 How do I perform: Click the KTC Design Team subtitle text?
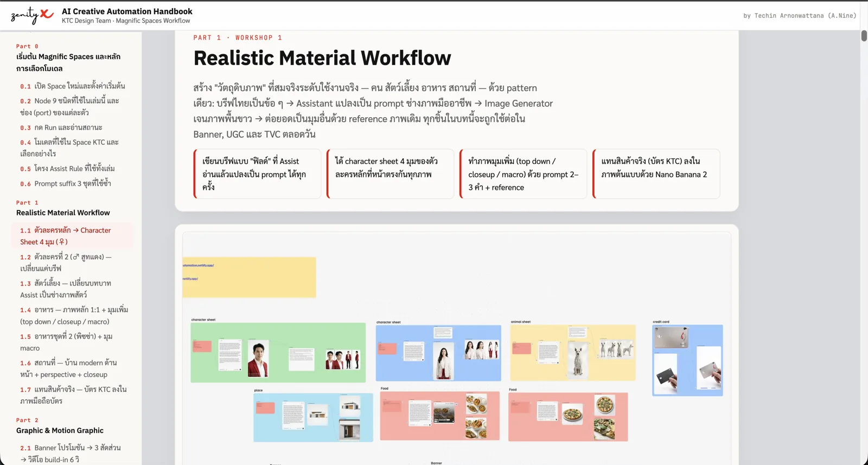coord(126,21)
